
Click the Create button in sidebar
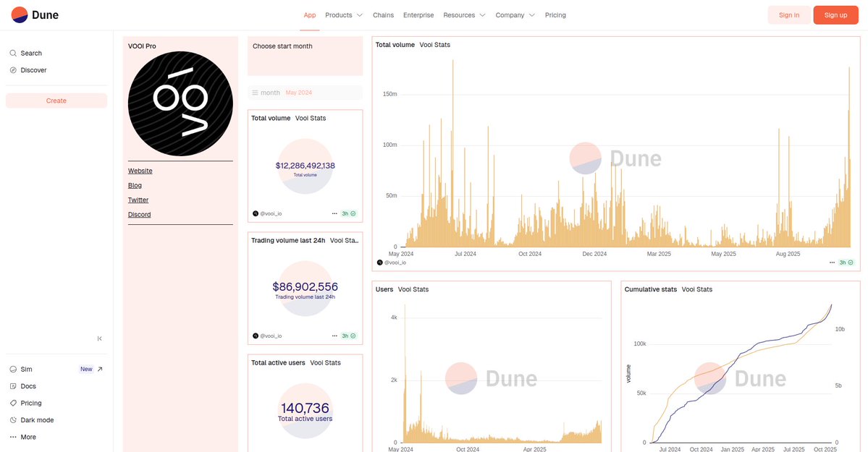coord(56,101)
